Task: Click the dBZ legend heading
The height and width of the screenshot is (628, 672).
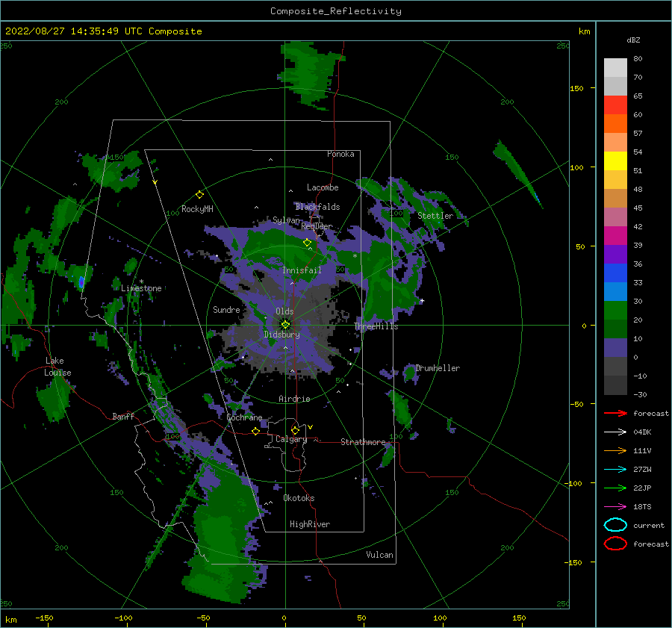Action: (633, 40)
